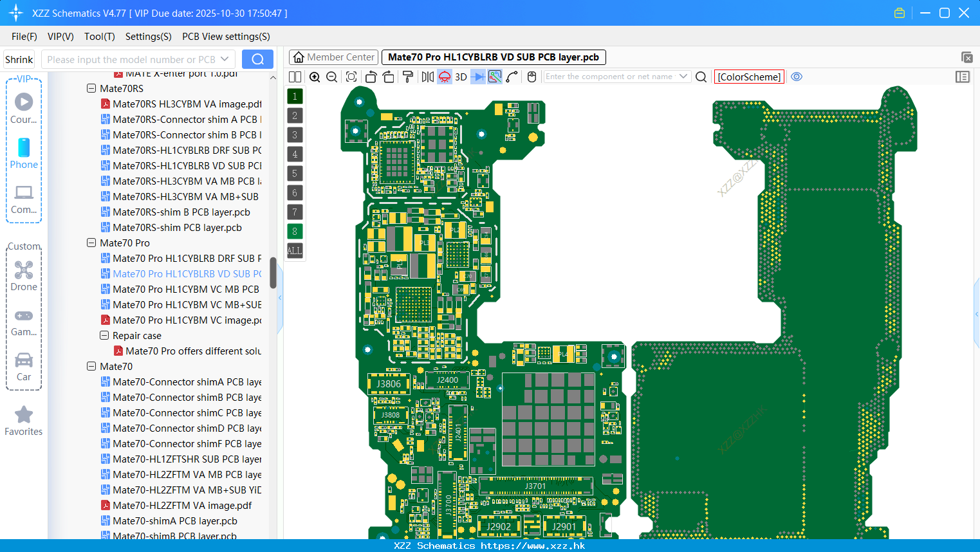Open the ColorScheme button

pos(749,77)
